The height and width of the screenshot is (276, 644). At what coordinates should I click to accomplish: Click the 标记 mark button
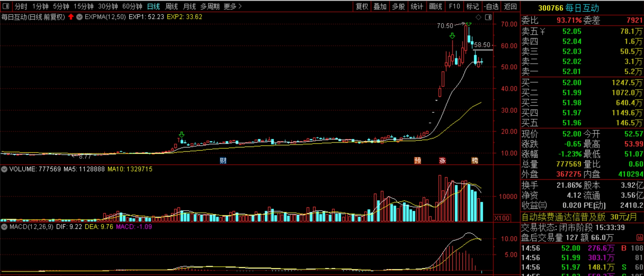coord(472,6)
